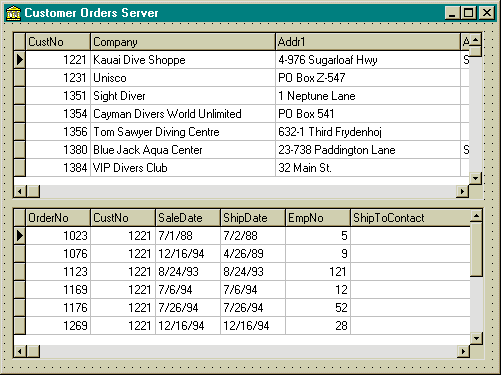
Task: Click the orders grid's vertical scroll thumb
Action: [476, 249]
